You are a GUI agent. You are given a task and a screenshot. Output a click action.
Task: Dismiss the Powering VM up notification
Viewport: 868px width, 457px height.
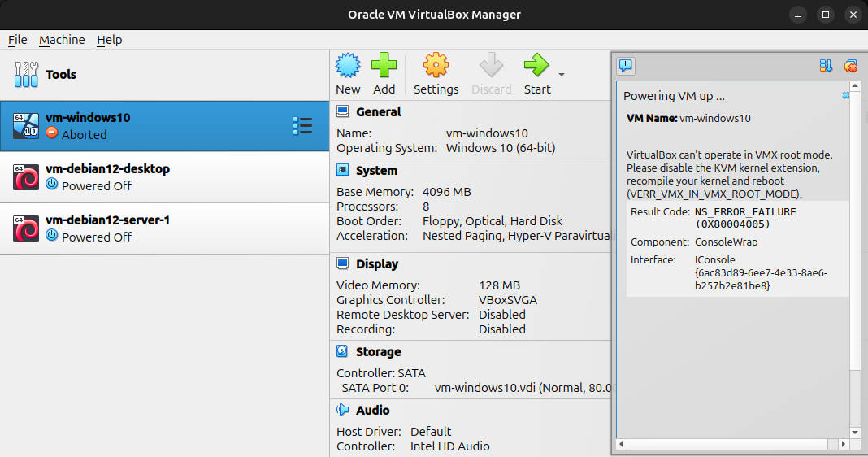(846, 96)
